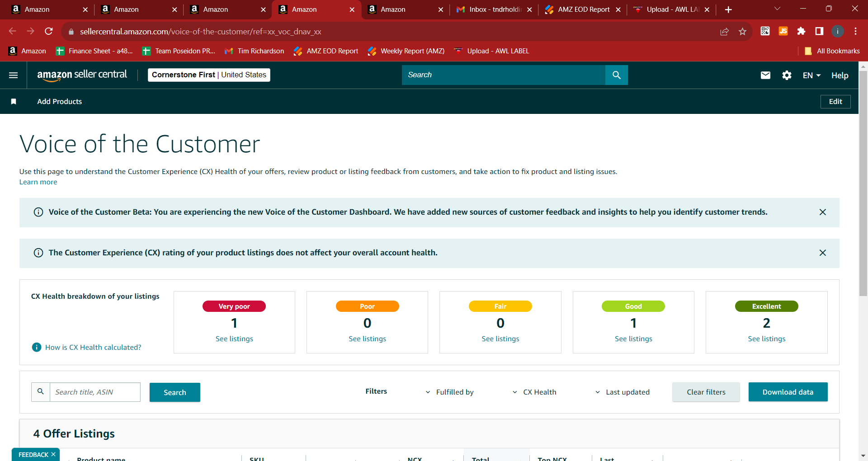
Task: Click the Learn more link
Action: click(38, 182)
